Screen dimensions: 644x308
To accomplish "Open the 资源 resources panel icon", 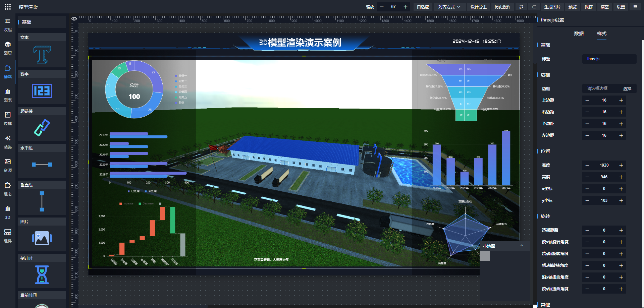I will 8,166.
